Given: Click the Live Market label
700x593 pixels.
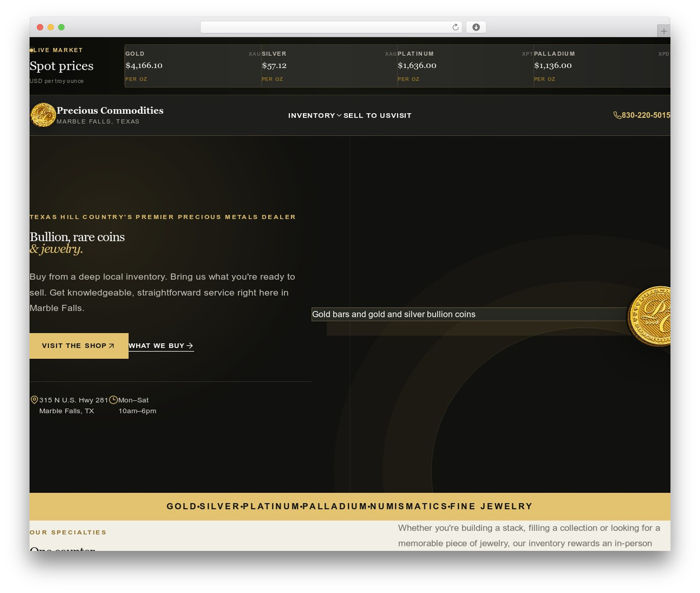Looking at the screenshot, I should 59,50.
